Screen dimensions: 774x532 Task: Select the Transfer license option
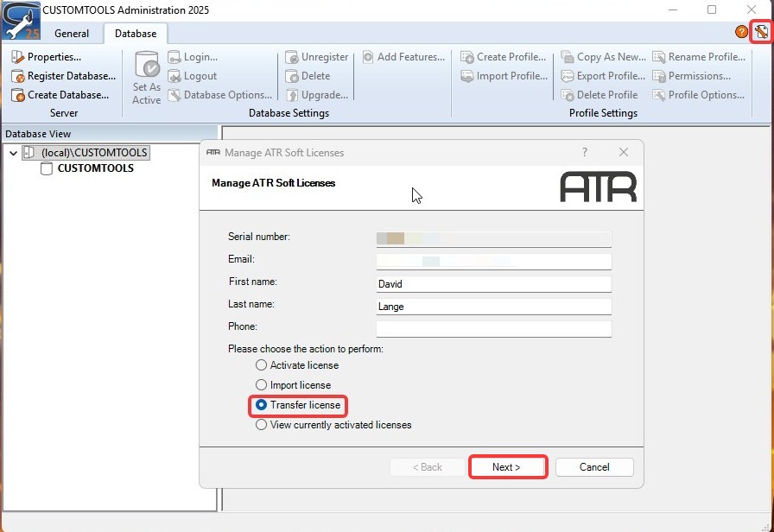pos(298,405)
